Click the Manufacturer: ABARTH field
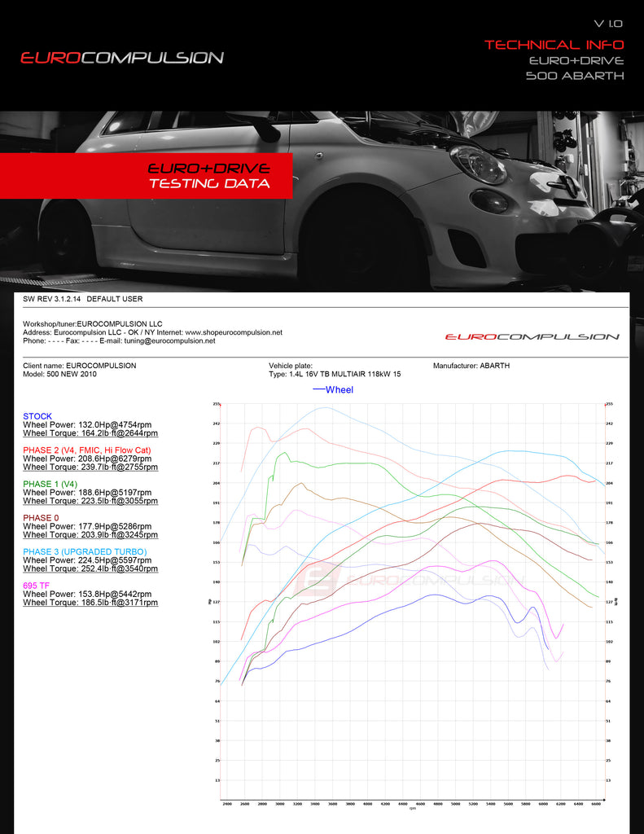The image size is (644, 834). click(x=471, y=366)
